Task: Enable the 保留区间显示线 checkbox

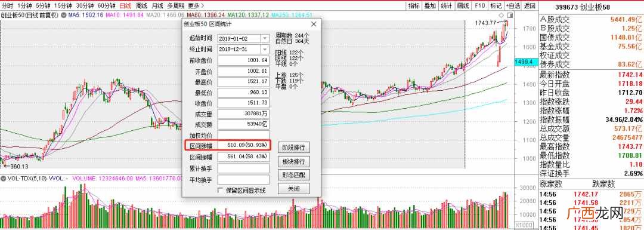Action: click(x=220, y=191)
